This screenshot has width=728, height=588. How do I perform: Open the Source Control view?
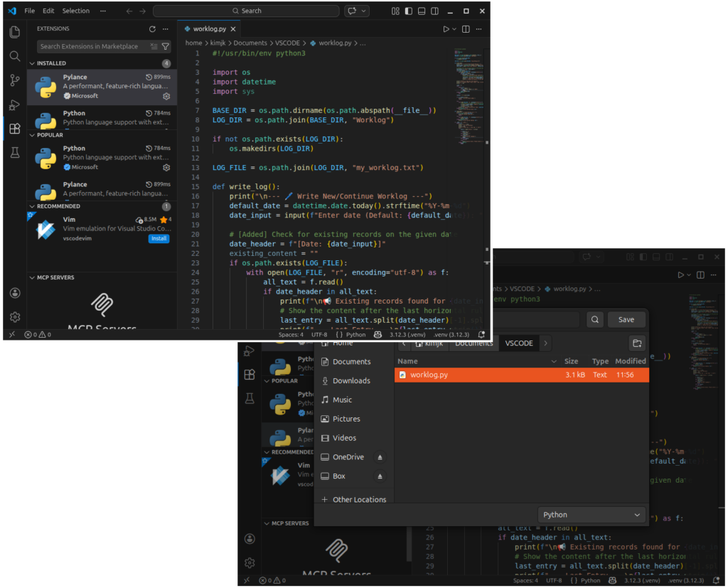pyautogui.click(x=14, y=80)
